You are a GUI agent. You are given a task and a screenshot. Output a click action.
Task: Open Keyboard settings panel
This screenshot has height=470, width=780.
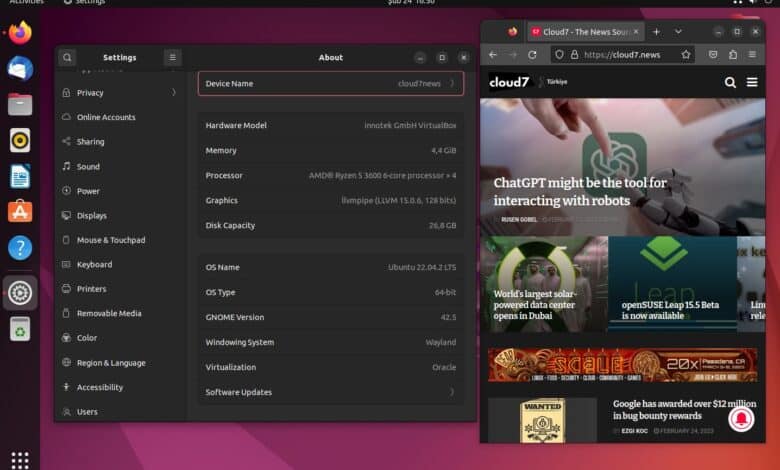120,265
